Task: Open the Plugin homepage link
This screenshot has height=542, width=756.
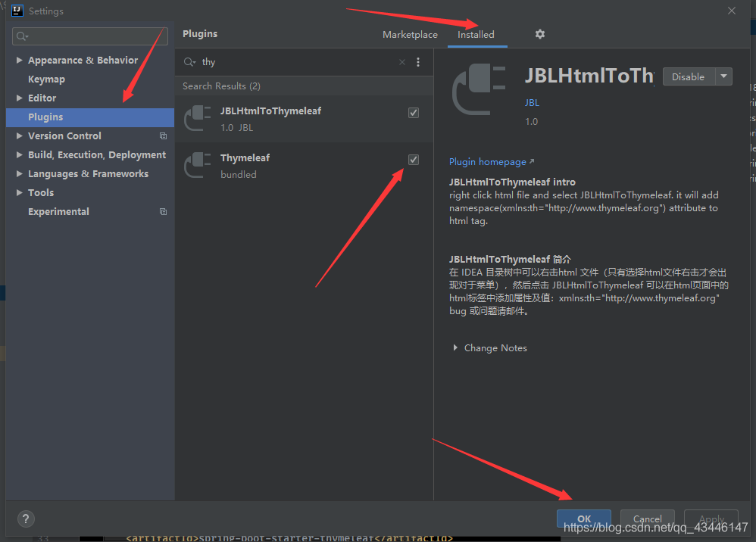Action: [x=492, y=162]
